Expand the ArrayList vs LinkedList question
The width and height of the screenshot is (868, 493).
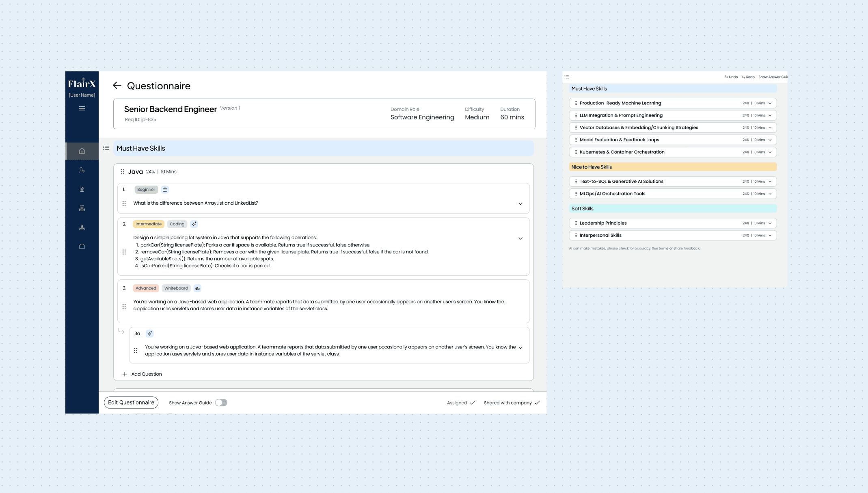pyautogui.click(x=520, y=203)
